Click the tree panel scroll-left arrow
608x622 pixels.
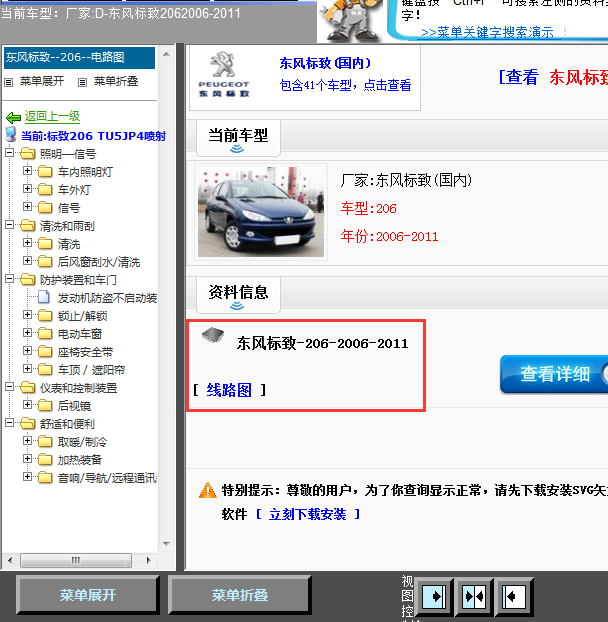10,560
